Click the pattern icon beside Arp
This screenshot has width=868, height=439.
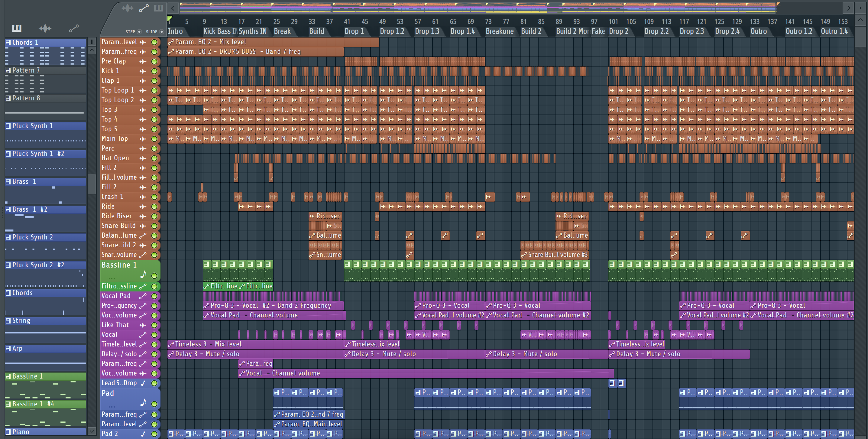[8, 349]
